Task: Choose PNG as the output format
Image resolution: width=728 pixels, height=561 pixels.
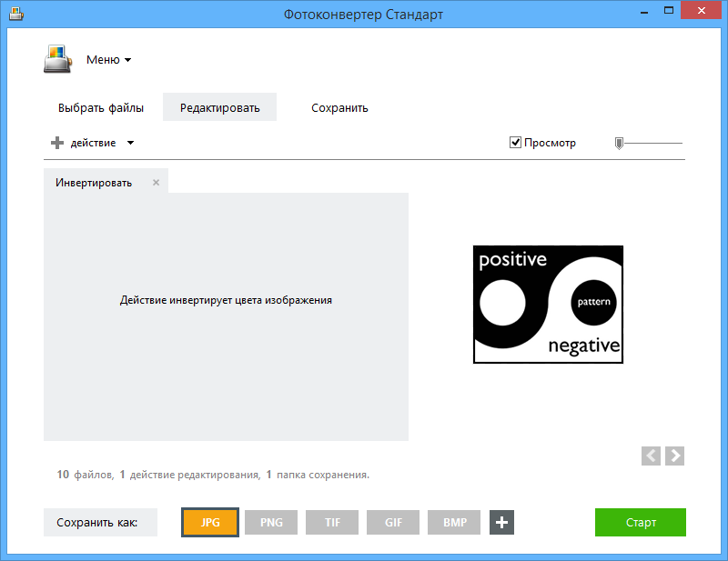Action: [x=271, y=523]
